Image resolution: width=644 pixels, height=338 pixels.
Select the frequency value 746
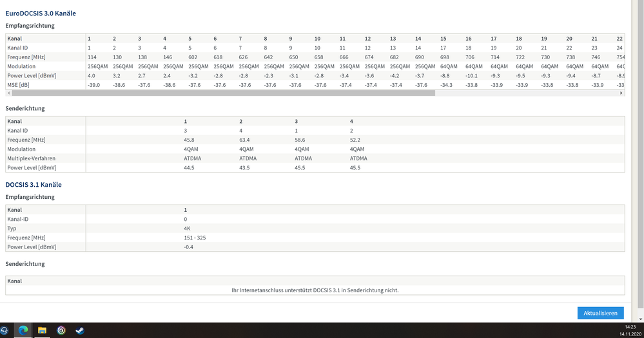(596, 57)
